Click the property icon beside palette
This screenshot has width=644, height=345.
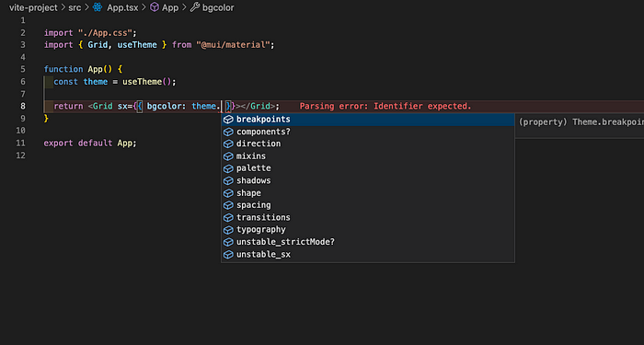pos(228,168)
